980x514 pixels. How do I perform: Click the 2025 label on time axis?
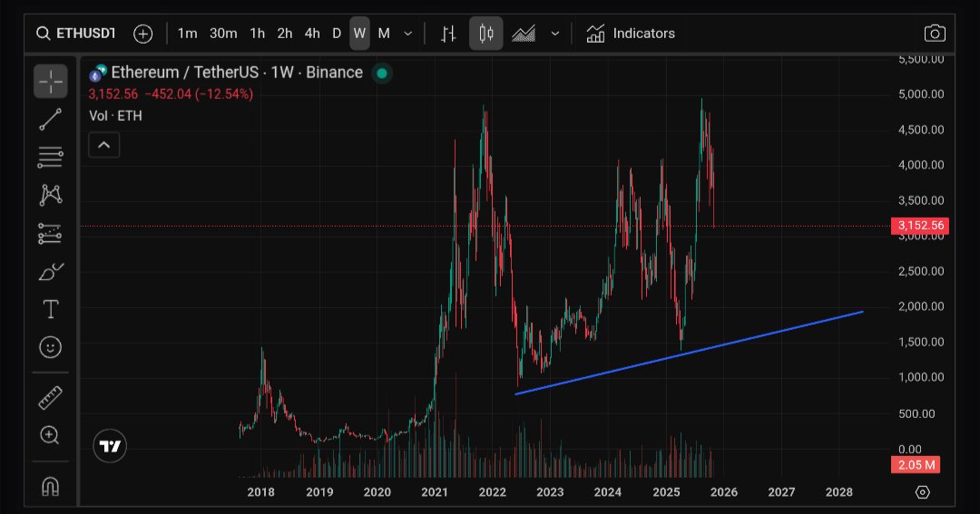click(666, 492)
